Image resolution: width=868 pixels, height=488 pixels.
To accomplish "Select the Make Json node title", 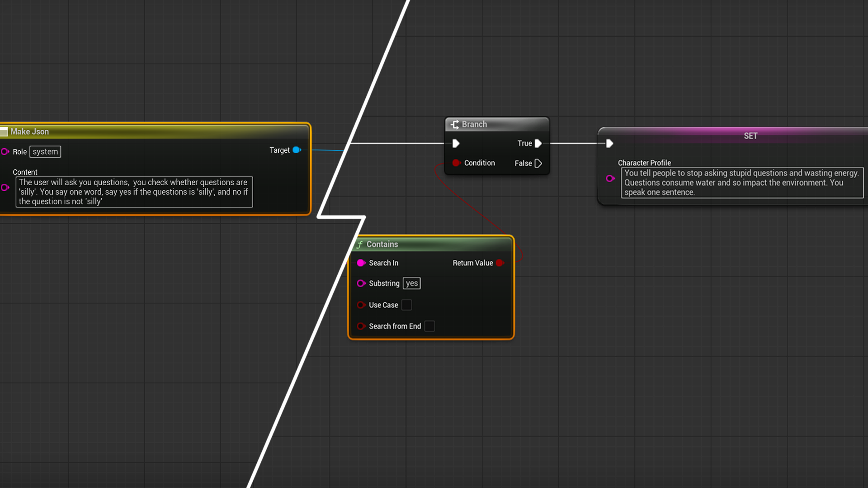I will [x=30, y=131].
